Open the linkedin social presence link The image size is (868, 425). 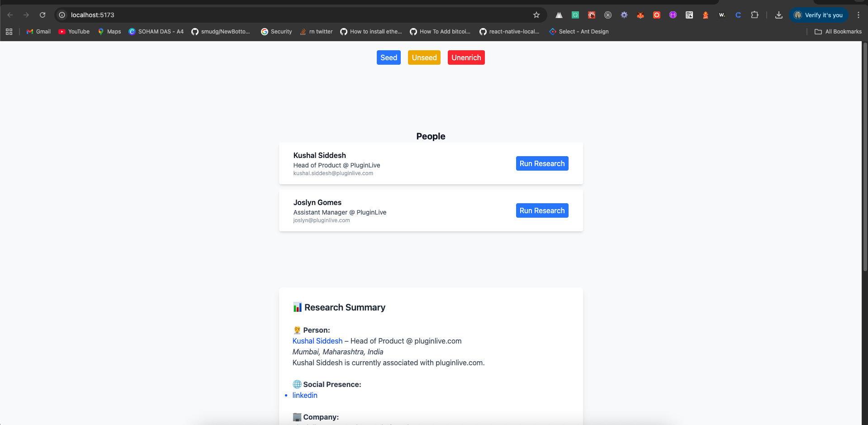click(305, 395)
